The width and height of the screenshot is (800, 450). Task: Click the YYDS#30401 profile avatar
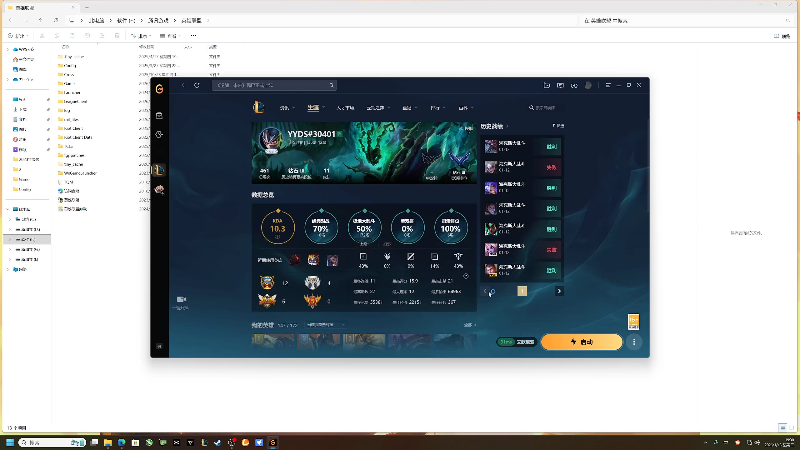click(x=270, y=139)
